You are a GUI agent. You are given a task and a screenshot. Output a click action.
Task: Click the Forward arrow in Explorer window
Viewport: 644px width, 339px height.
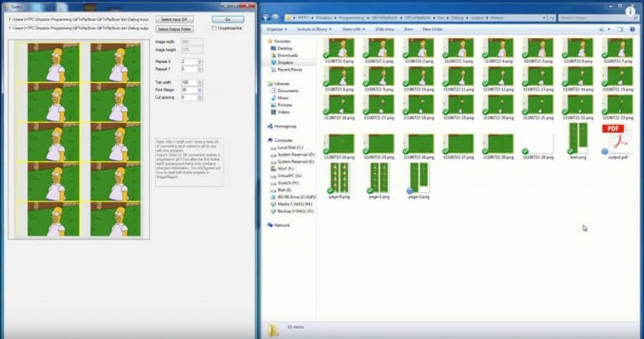[x=275, y=18]
